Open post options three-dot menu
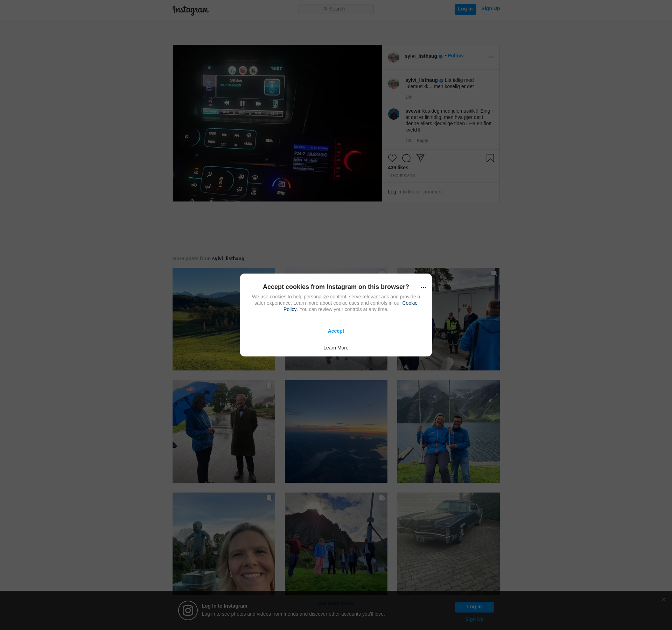This screenshot has height=630, width=672. click(x=491, y=57)
